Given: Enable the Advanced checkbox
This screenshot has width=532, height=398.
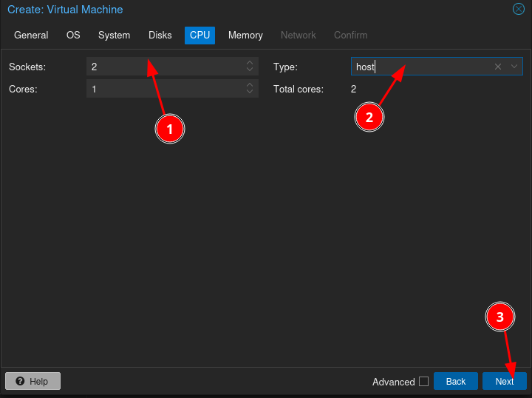Looking at the screenshot, I should [423, 382].
